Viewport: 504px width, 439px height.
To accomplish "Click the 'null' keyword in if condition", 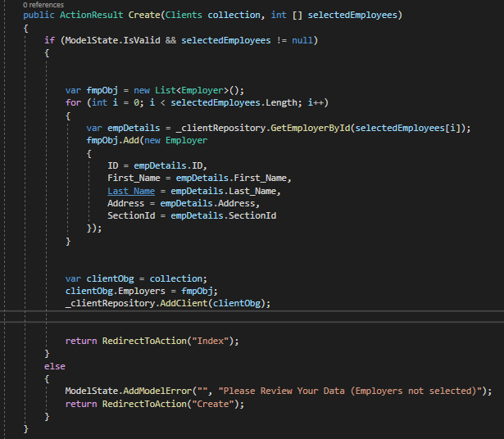I will click(302, 40).
